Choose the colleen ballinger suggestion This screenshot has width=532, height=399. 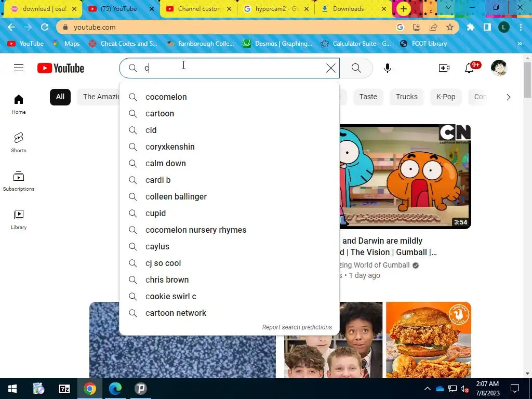229,197
